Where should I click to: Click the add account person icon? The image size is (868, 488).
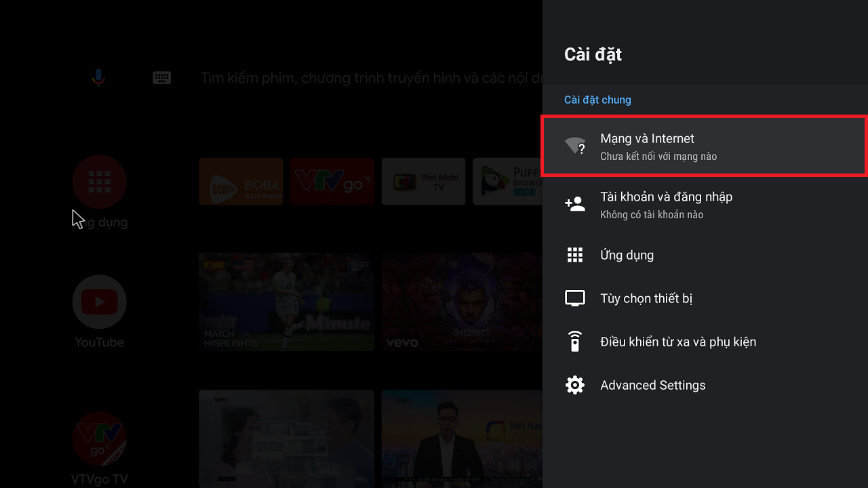575,204
